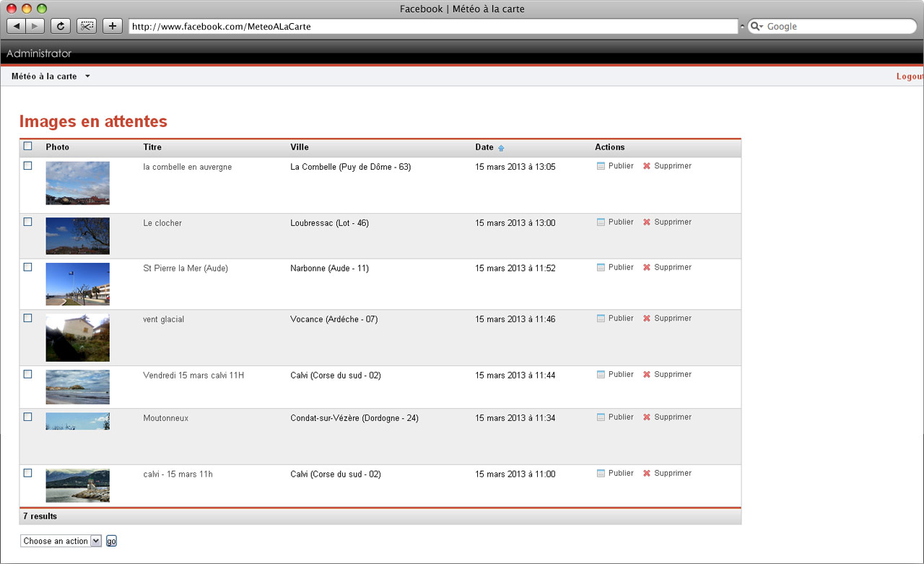Click the date '15 mars 2013 à 11:00'
Screen dimensions: 924x564
click(515, 474)
